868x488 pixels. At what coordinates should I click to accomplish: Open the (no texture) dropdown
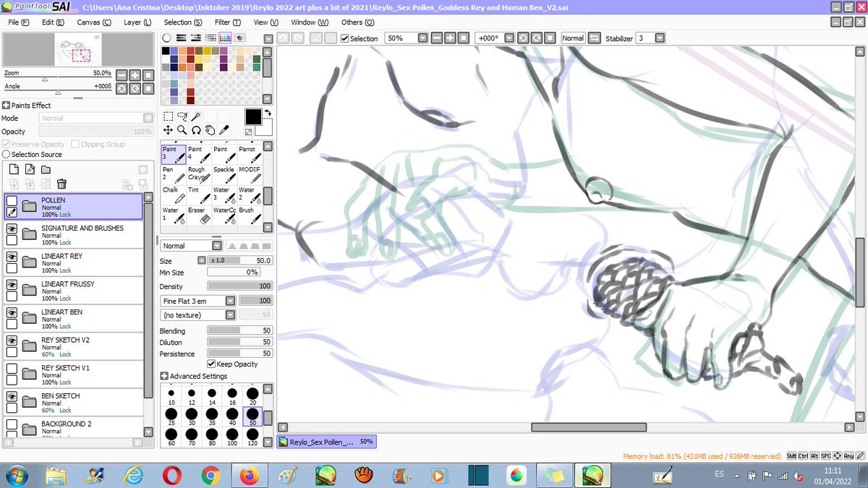pos(230,315)
